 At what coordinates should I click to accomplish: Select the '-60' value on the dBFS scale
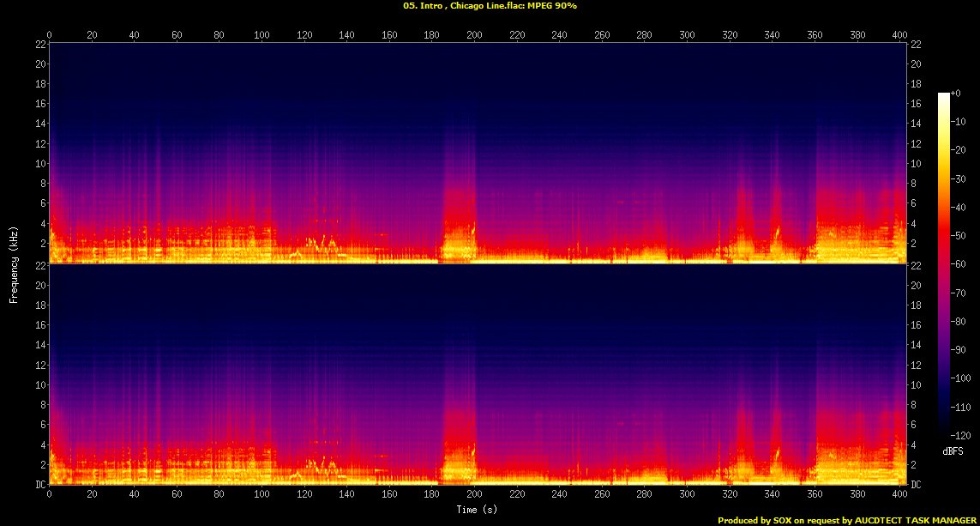click(x=962, y=266)
